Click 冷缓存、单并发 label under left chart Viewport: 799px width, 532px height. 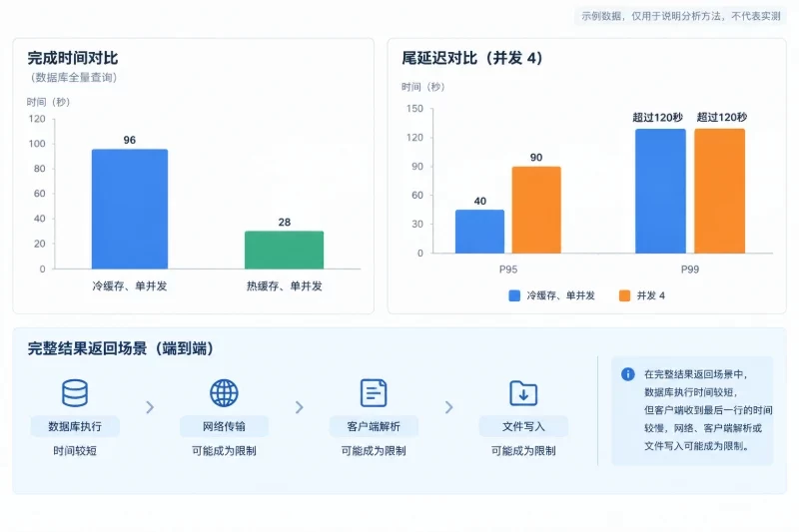130,286
